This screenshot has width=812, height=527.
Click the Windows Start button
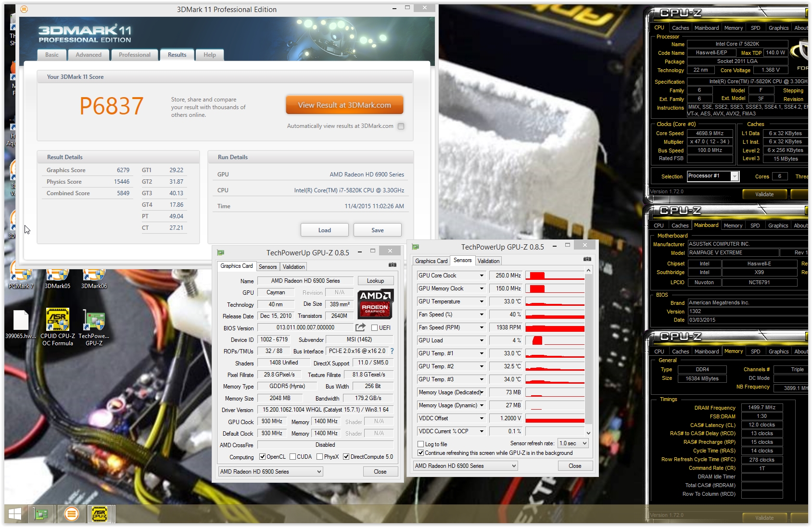14,514
